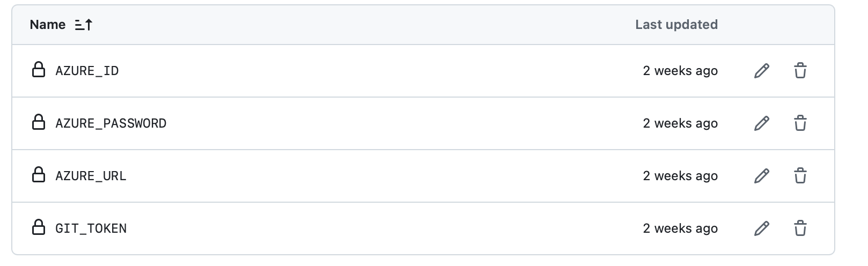Image resolution: width=868 pixels, height=266 pixels.
Task: Click the lock icon beside GIT_TOKEN
Action: coord(39,227)
